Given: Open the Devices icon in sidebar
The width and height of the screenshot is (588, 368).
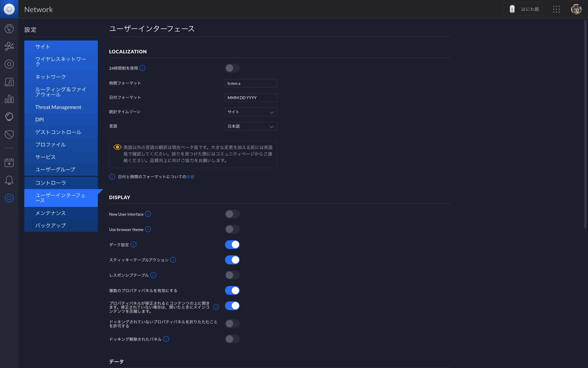Looking at the screenshot, I should [9, 82].
